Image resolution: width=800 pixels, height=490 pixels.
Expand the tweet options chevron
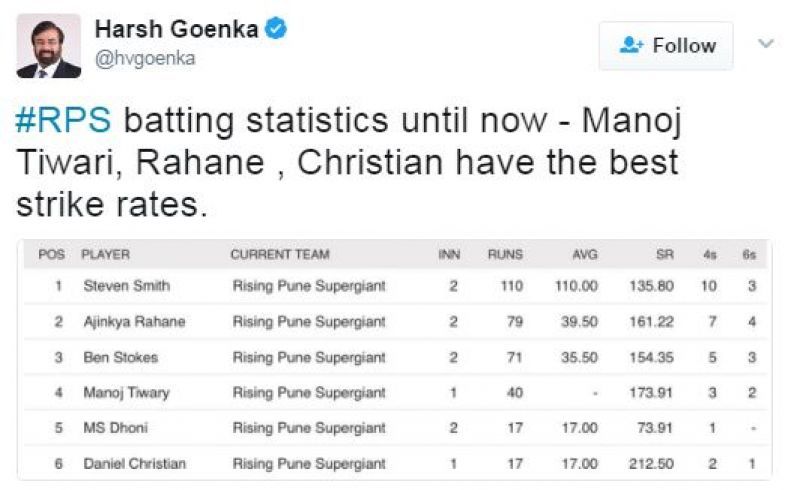coord(766,43)
